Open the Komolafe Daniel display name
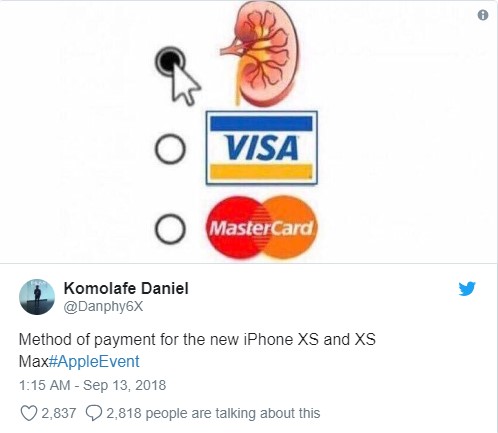This screenshot has width=498, height=433. [x=126, y=288]
